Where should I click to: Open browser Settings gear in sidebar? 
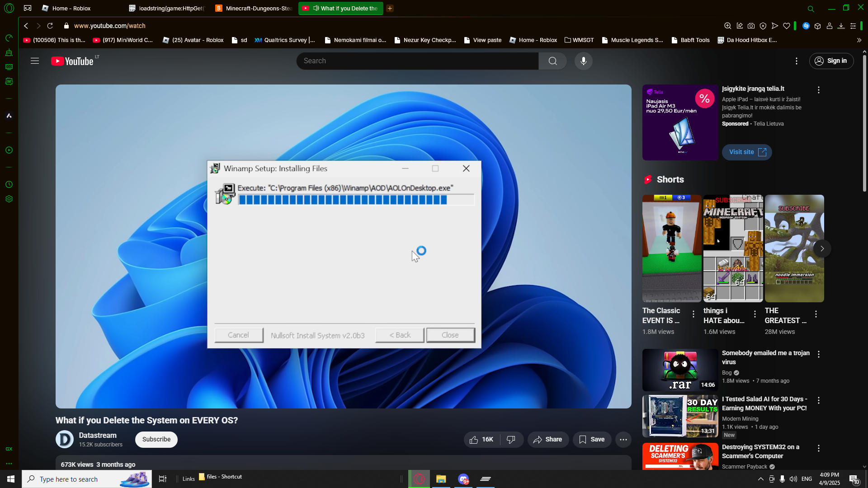9,199
